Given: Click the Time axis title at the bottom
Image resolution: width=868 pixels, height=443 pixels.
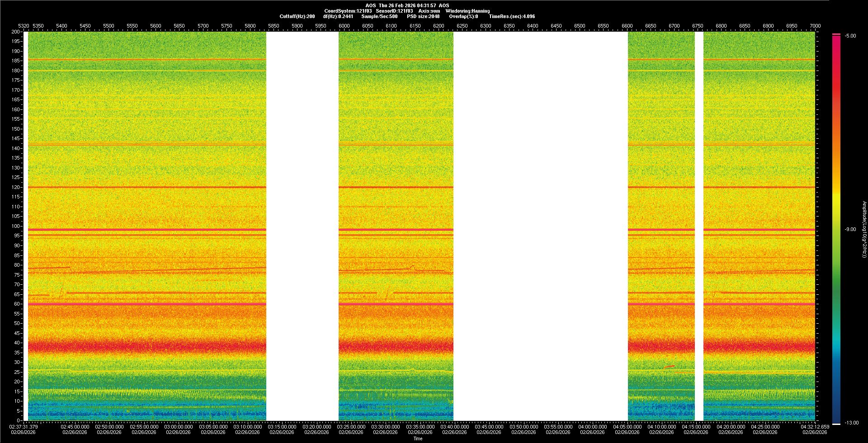Looking at the screenshot, I should 418,438.
